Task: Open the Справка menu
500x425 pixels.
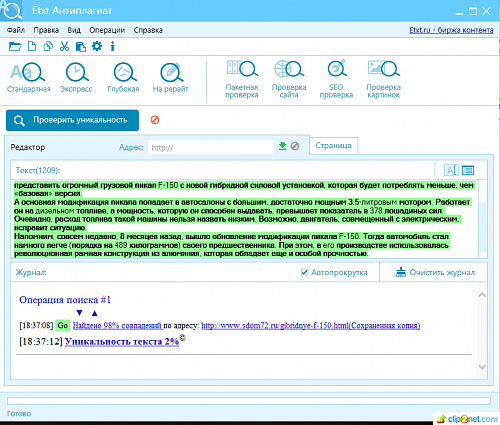Action: click(x=148, y=30)
